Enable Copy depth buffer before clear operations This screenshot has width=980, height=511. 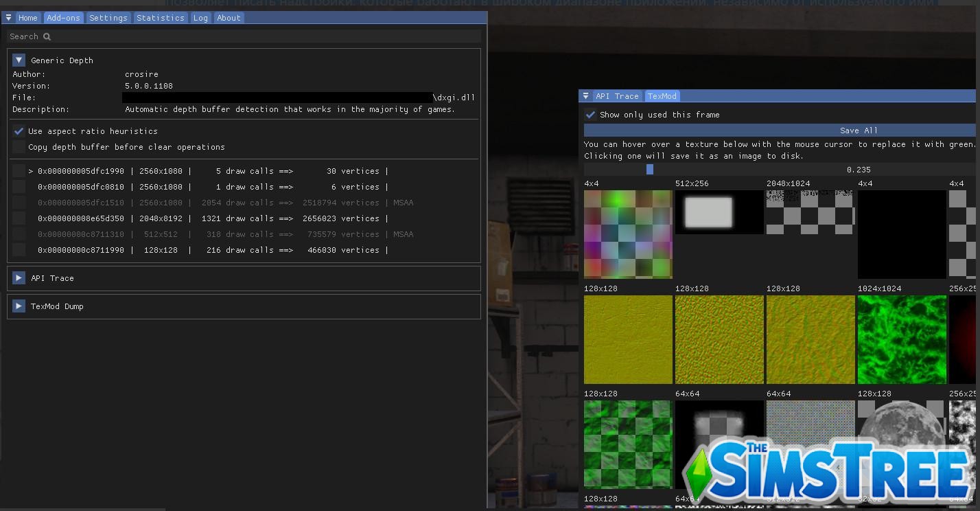19,146
